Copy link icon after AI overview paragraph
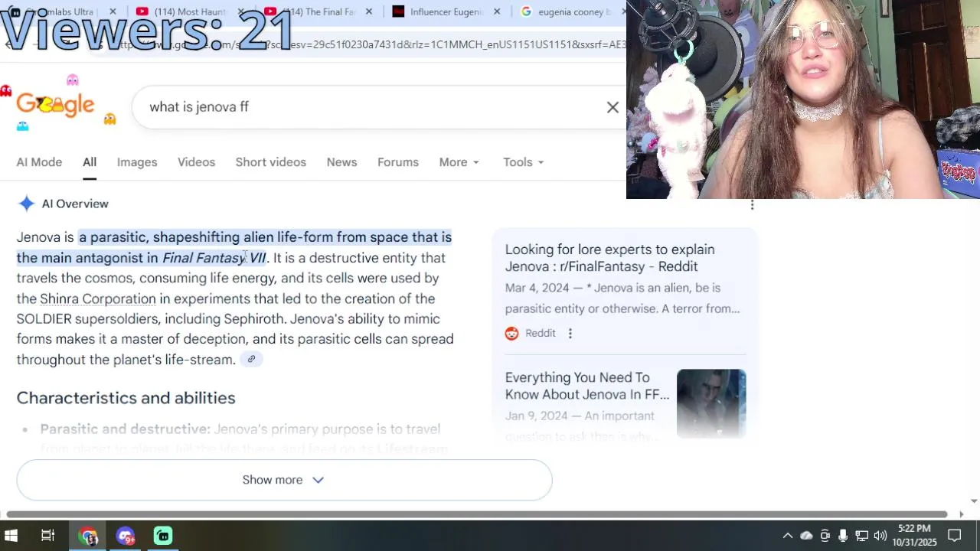980x551 pixels. click(x=251, y=360)
